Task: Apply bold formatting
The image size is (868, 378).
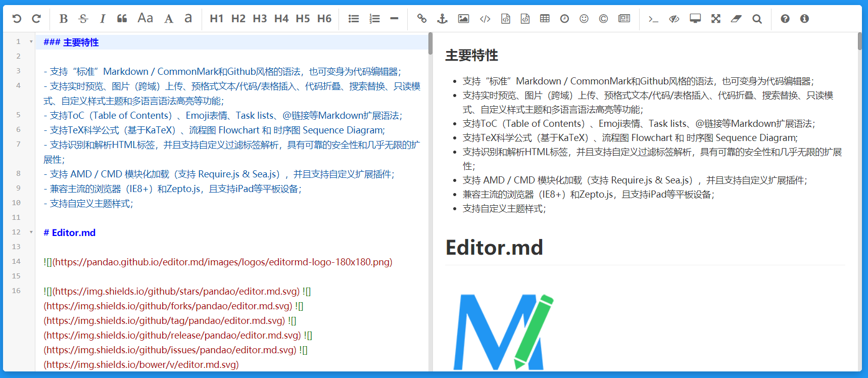Action: tap(63, 19)
